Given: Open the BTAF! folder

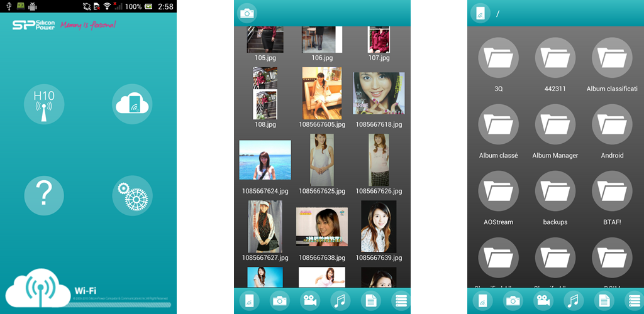Looking at the screenshot, I should tap(612, 192).
